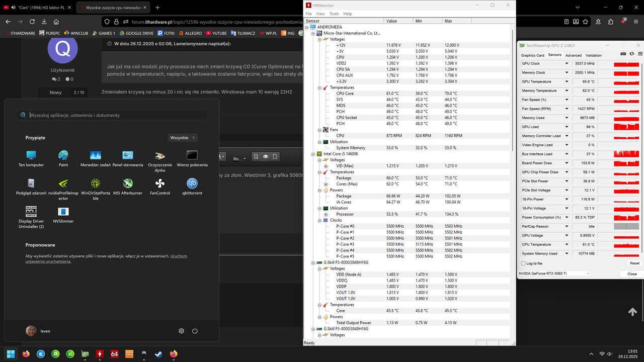Open Steam from the taskbar
This screenshot has height=362, width=644.
[158, 353]
